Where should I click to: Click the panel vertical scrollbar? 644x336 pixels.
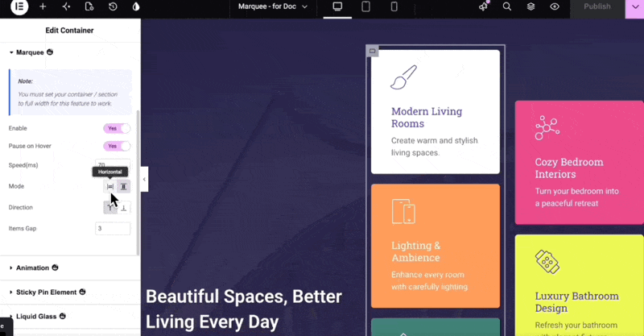(x=138, y=183)
